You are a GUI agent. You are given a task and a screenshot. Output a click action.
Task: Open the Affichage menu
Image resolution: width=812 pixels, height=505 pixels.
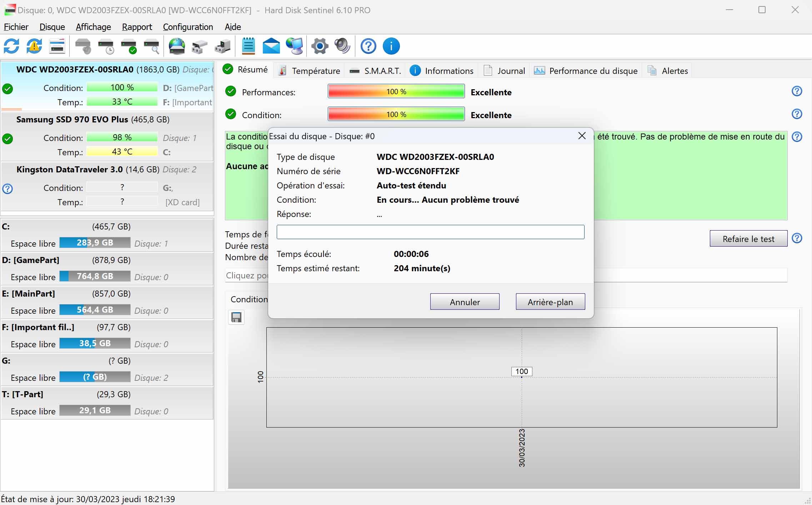(93, 27)
